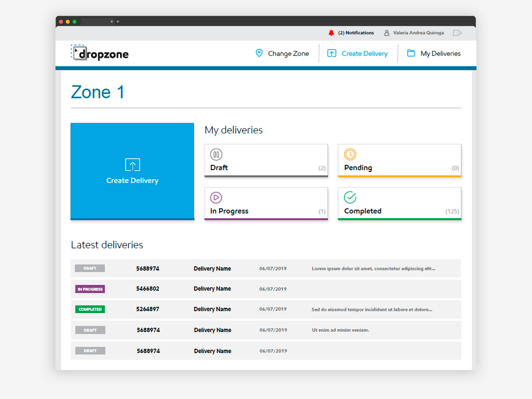Click the Create Delivery upload icon in navigation
Viewport: 532px width, 399px height.
[x=332, y=53]
